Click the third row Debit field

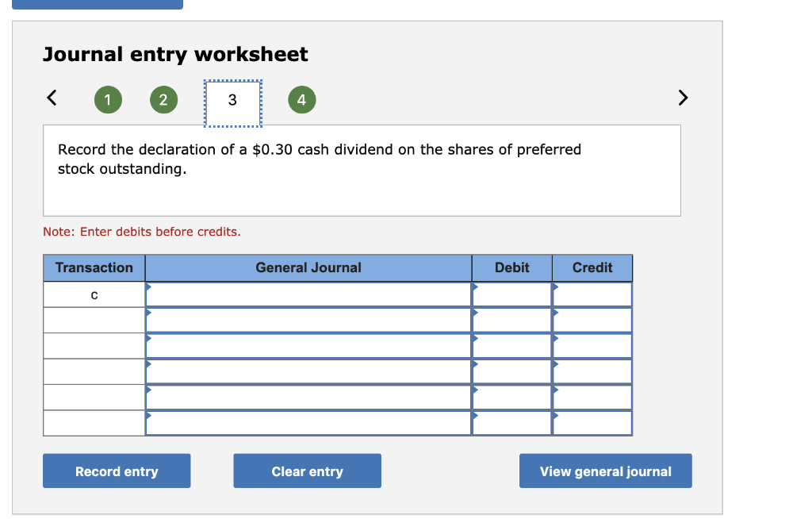point(511,346)
